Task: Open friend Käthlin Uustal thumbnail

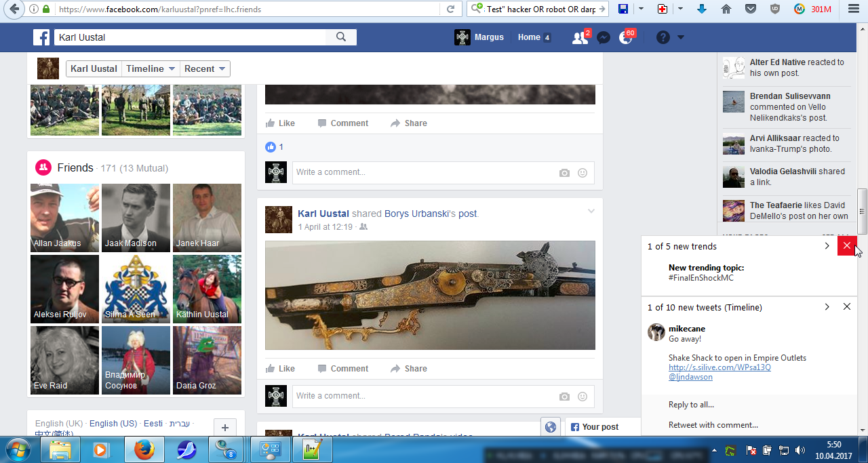Action: (x=207, y=289)
